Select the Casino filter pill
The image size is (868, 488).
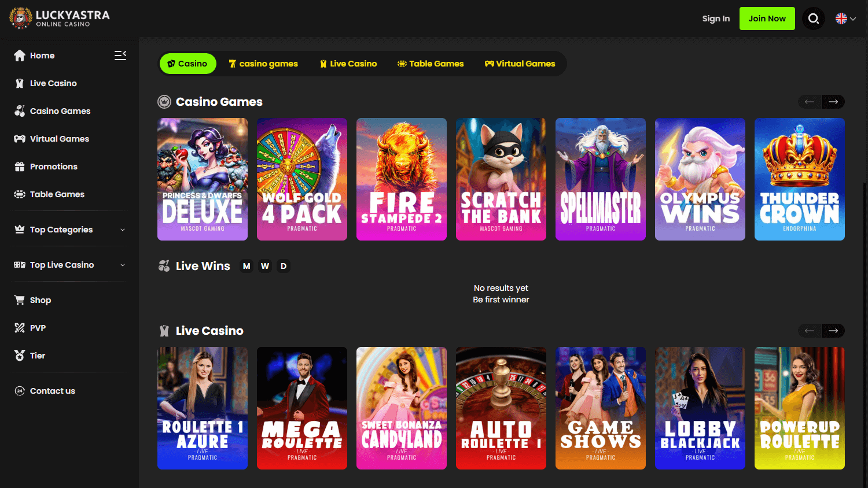point(187,64)
